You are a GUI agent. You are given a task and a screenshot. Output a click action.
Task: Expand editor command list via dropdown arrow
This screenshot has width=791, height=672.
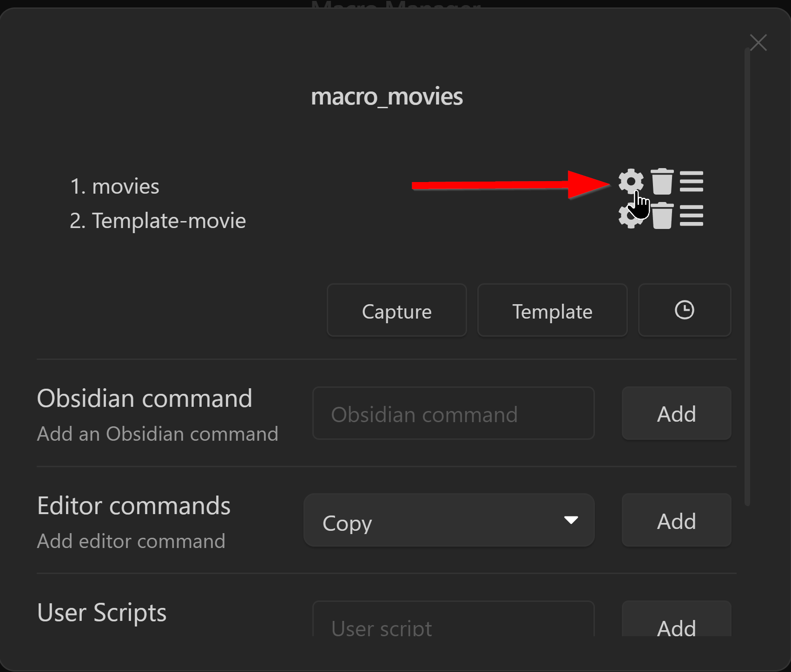[x=571, y=520]
